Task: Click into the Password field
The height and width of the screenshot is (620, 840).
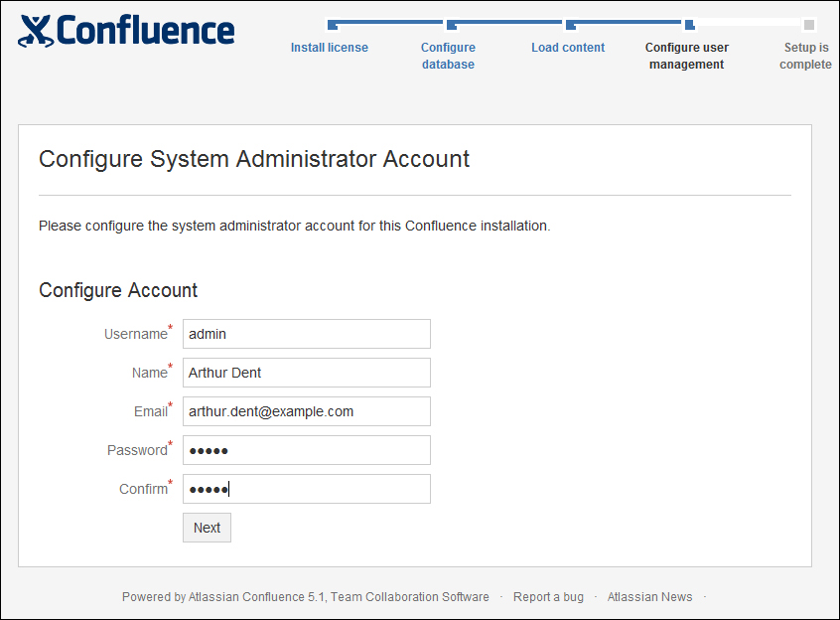Action: pyautogui.click(x=307, y=450)
